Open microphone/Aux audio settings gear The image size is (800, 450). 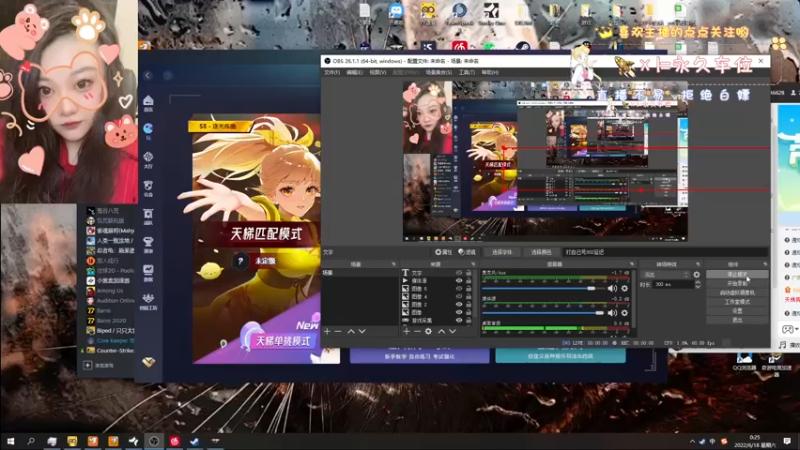click(x=624, y=288)
